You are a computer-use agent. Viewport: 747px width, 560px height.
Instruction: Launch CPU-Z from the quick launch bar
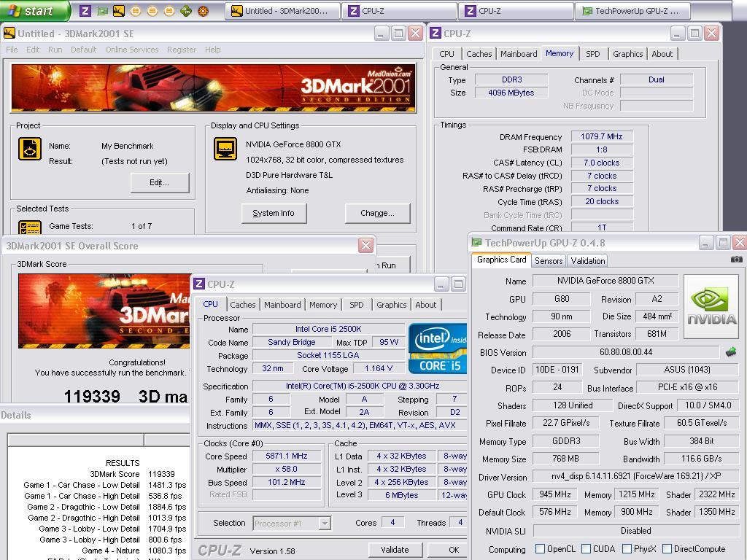click(85, 10)
